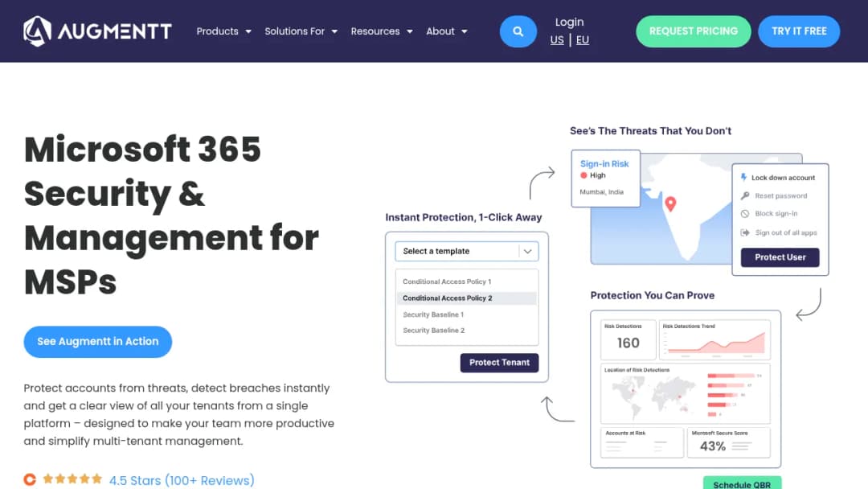Open the Resources menu
The image size is (868, 489).
382,31
